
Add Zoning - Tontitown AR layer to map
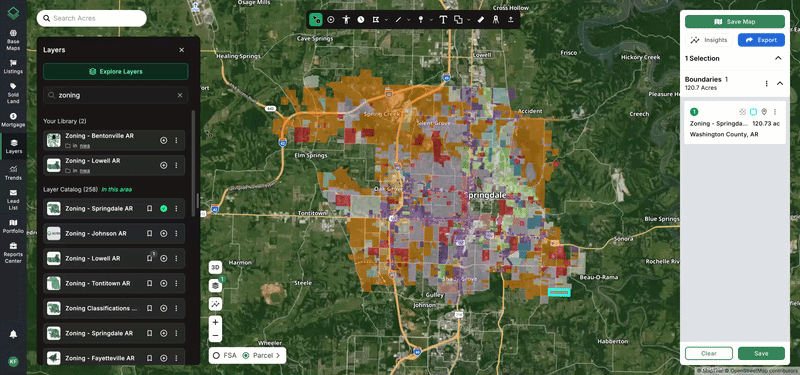point(163,283)
